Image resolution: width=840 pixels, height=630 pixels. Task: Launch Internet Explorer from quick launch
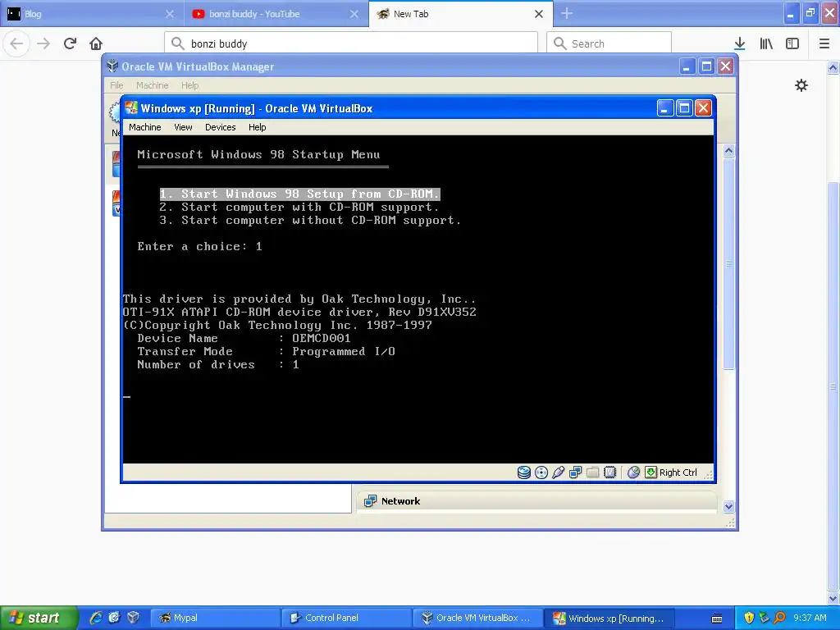point(95,618)
